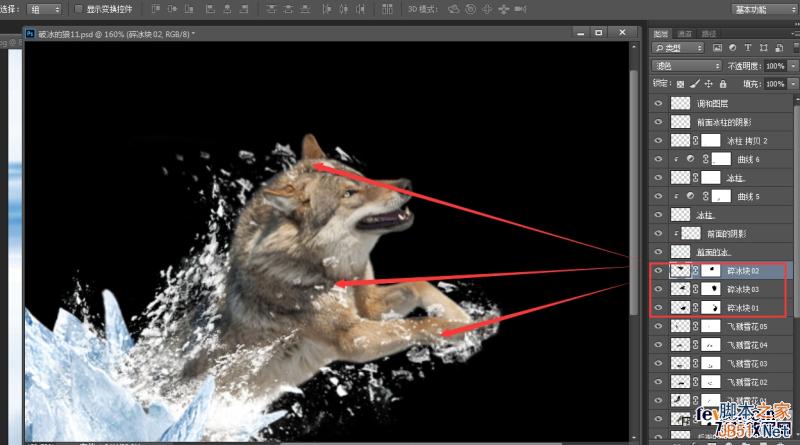Click opacity value 100% field
The width and height of the screenshot is (800, 445).
pyautogui.click(x=776, y=66)
